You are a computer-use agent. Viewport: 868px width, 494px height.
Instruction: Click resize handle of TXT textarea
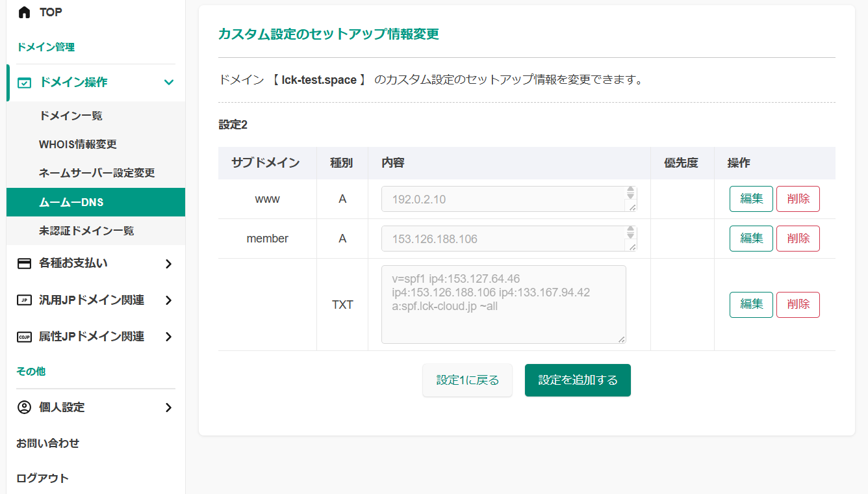pyautogui.click(x=622, y=339)
